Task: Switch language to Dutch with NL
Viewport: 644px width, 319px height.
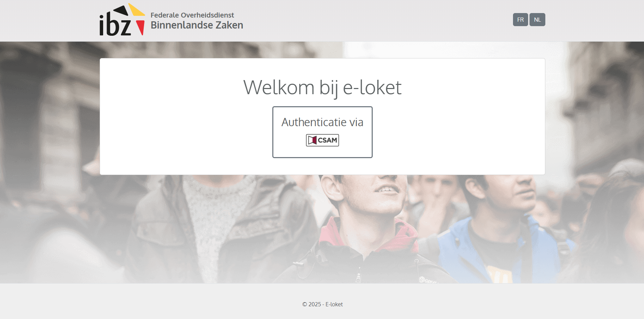Action: tap(537, 20)
